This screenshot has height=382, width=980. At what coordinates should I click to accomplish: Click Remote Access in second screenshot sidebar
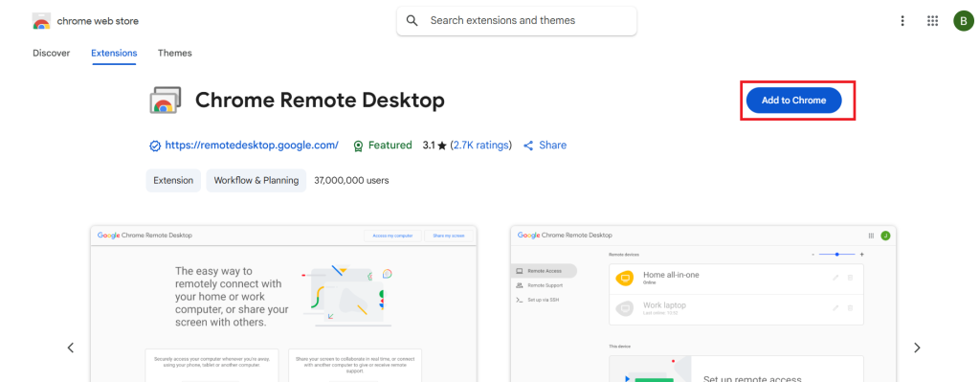[545, 271]
